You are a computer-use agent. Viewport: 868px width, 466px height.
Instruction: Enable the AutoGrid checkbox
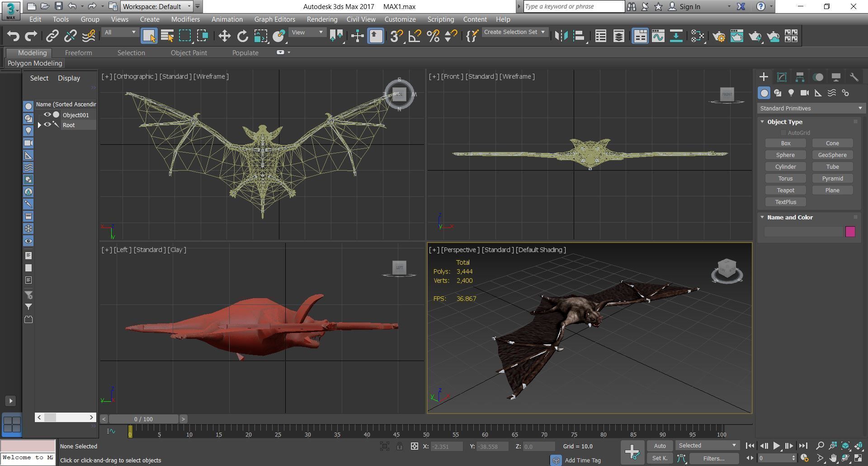[x=783, y=133]
